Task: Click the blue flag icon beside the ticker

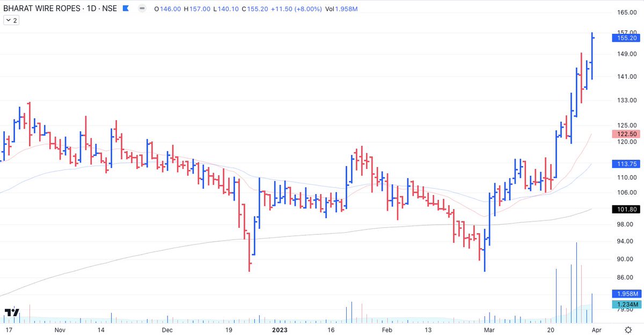Action: click(x=126, y=9)
